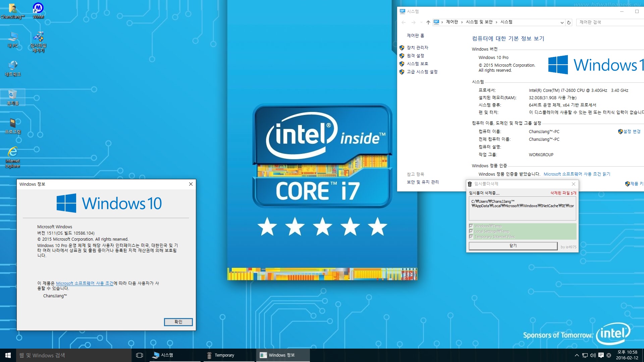Click the shield icon next to 고급 시스템 설정

pos(402,72)
